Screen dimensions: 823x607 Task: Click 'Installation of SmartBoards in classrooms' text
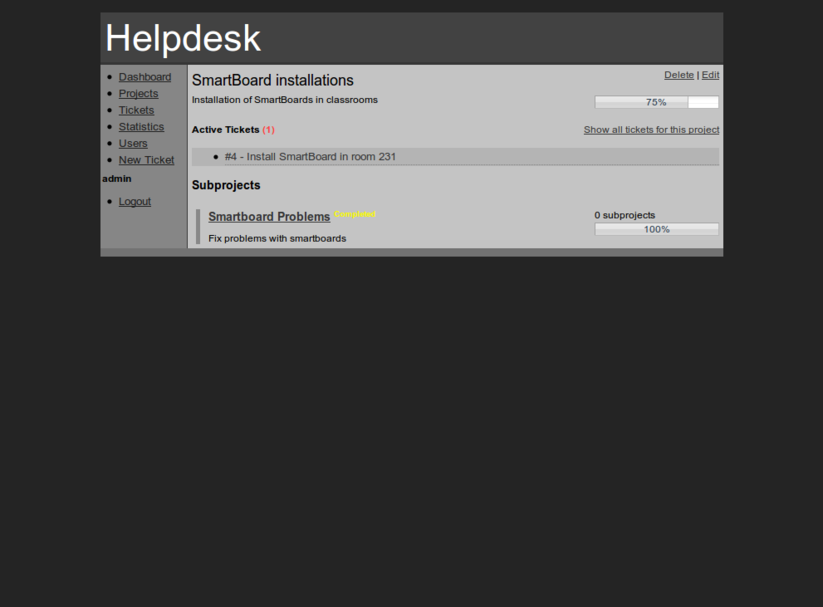pos(284,100)
